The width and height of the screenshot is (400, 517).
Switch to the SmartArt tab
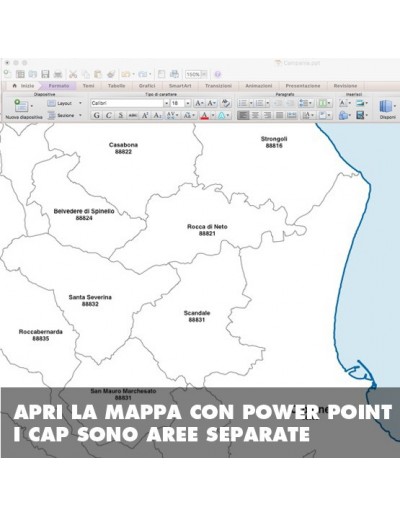click(180, 86)
